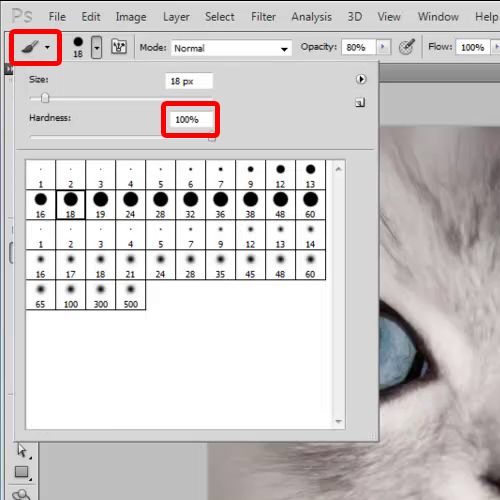Pick the soft round 100 brush
The height and width of the screenshot is (500, 500).
[71, 295]
